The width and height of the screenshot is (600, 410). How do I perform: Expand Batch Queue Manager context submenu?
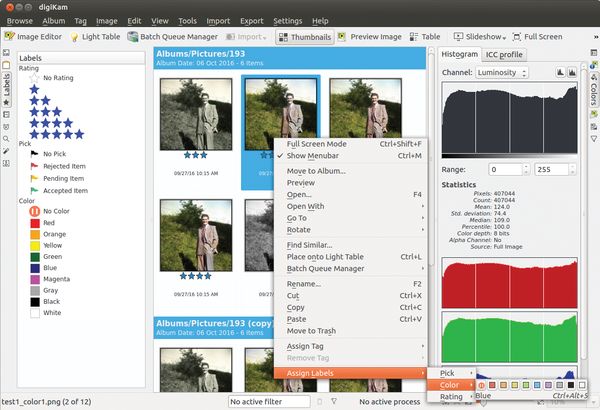[351, 269]
